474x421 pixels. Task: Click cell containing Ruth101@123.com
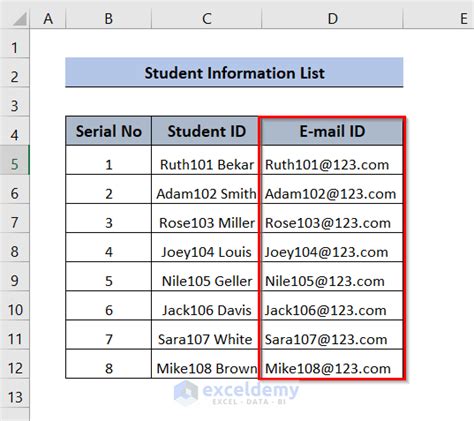[x=332, y=160]
